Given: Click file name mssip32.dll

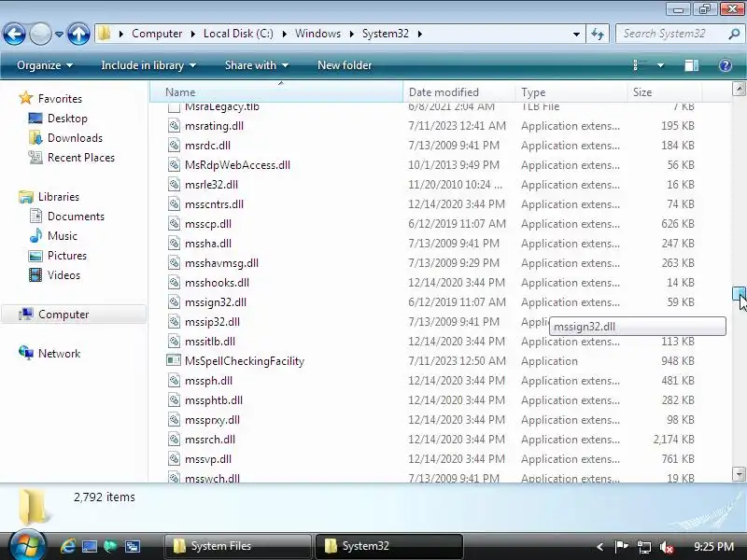Looking at the screenshot, I should (x=212, y=322).
